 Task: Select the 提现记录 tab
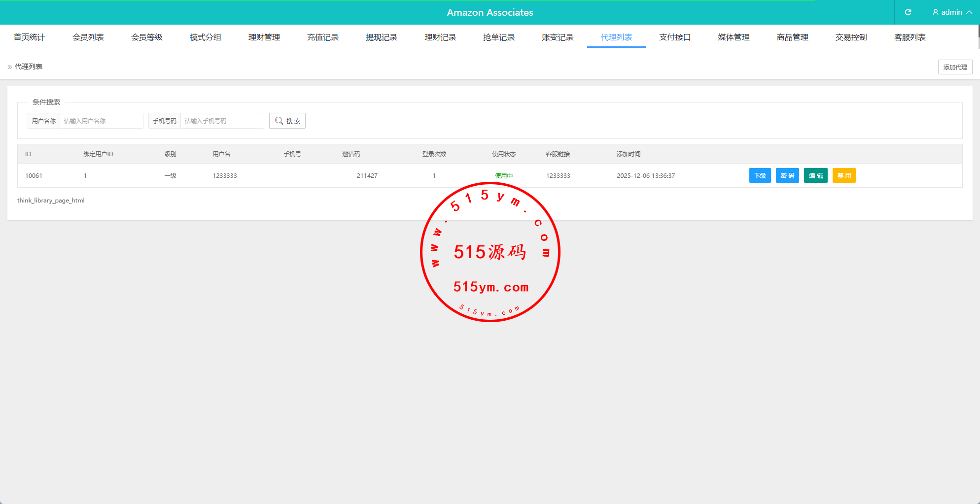[382, 37]
